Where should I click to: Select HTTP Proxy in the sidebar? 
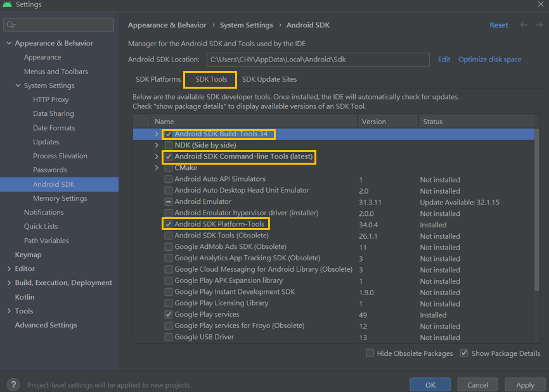coord(51,99)
